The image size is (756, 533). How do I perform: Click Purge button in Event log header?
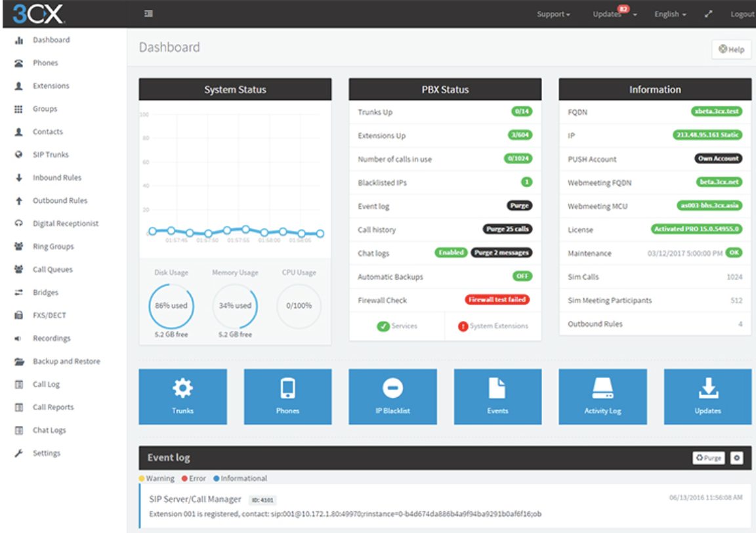point(708,458)
